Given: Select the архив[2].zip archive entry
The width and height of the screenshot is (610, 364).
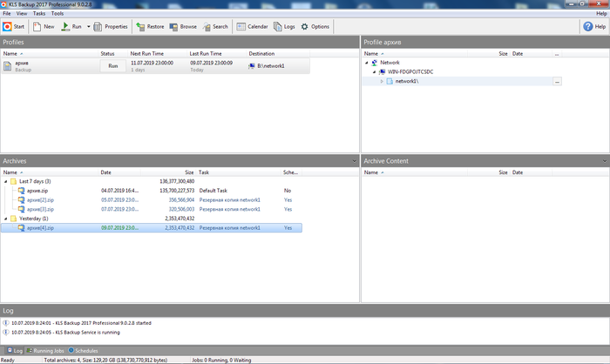Looking at the screenshot, I should [41, 199].
